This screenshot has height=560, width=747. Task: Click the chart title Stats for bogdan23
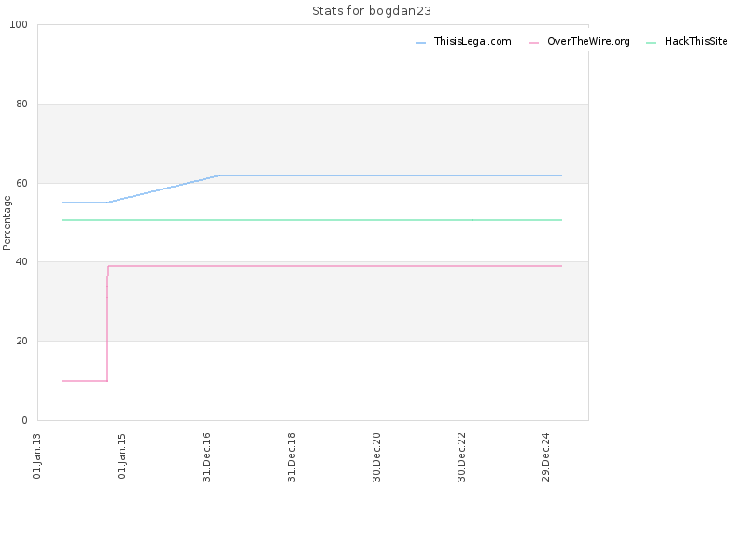(x=372, y=11)
